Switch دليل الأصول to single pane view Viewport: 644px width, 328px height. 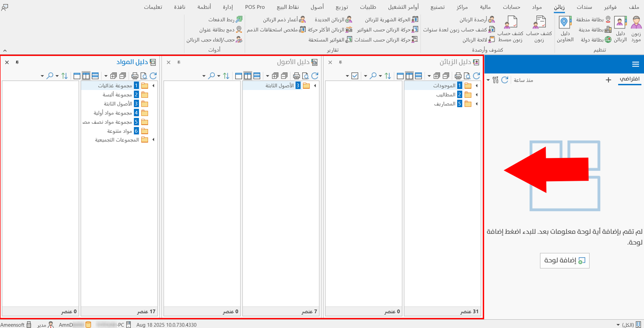[239, 76]
